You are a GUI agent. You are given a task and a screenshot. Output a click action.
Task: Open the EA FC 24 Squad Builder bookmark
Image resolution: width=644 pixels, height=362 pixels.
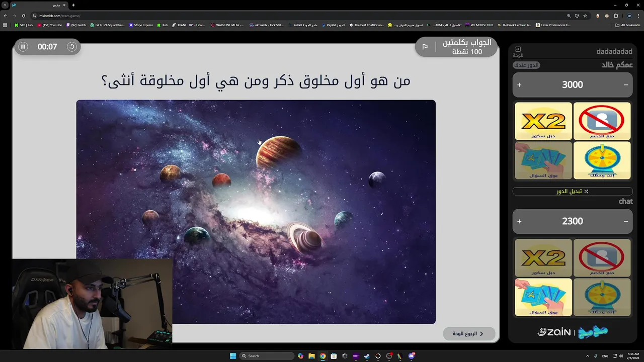pyautogui.click(x=107, y=25)
